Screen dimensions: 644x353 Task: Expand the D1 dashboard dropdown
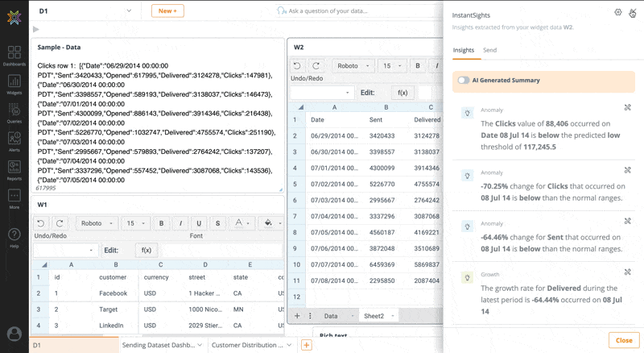click(x=129, y=10)
